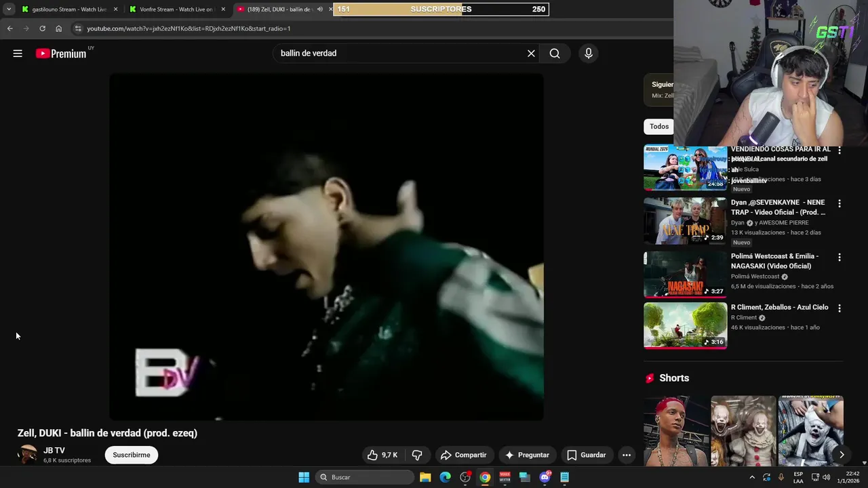Show next Shorts with chevron arrow
The width and height of the screenshot is (868, 488).
point(842,455)
